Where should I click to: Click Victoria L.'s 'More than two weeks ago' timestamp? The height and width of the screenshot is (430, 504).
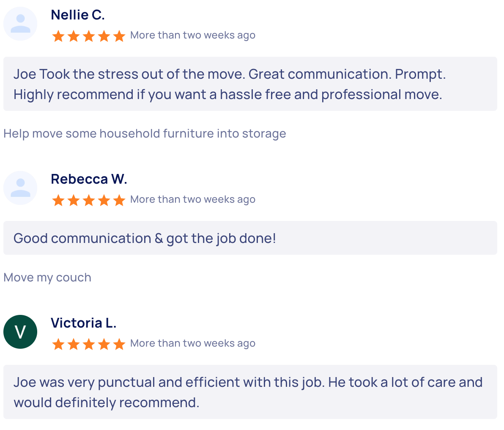pyautogui.click(x=192, y=343)
